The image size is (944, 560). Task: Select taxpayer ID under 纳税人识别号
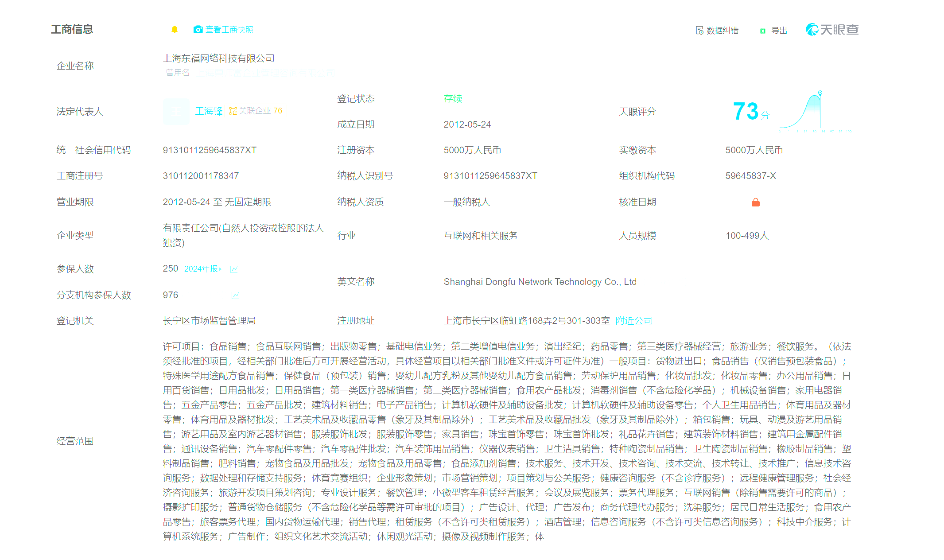pyautogui.click(x=490, y=176)
